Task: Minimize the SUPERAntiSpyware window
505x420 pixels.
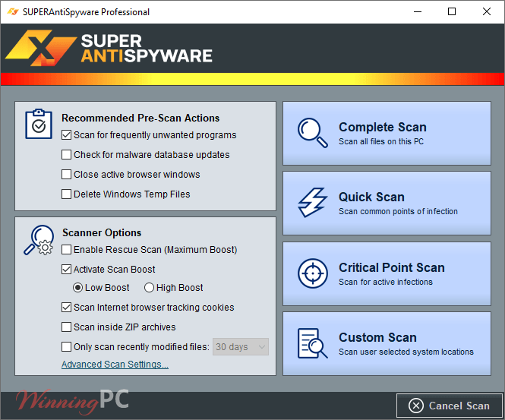Action: pos(418,12)
